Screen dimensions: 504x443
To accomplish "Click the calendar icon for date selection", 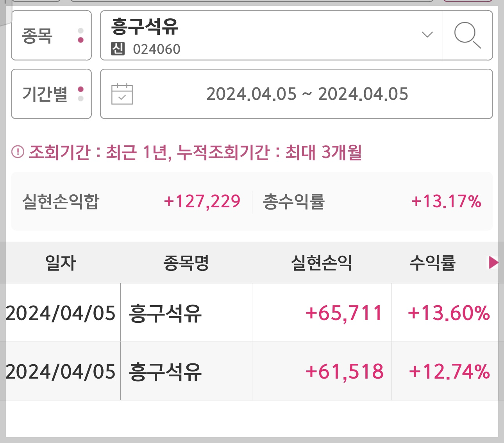I will coord(122,94).
